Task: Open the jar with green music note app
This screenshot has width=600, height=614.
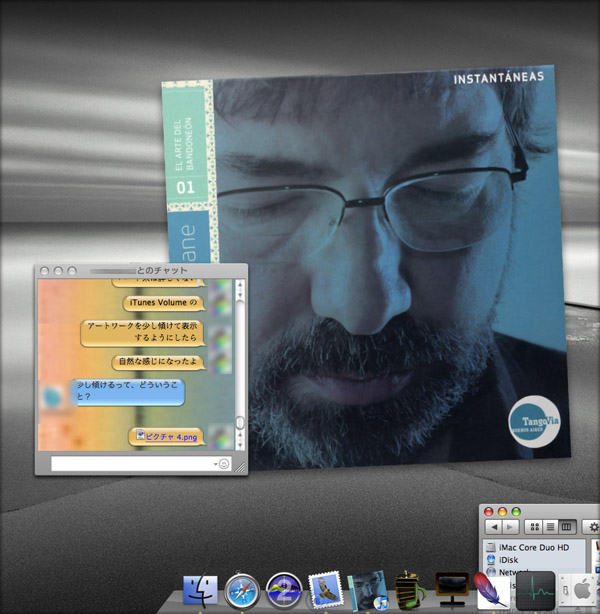Action: click(409, 589)
